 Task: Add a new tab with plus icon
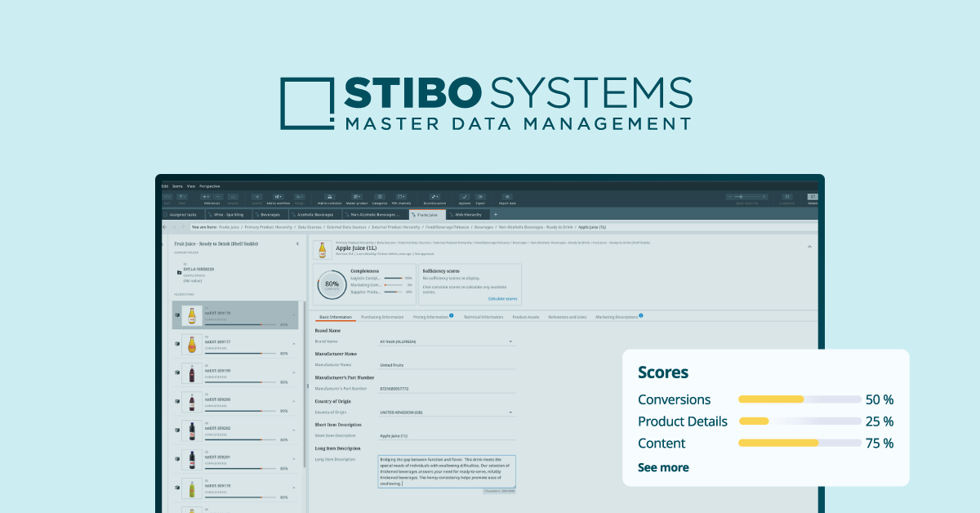(496, 215)
